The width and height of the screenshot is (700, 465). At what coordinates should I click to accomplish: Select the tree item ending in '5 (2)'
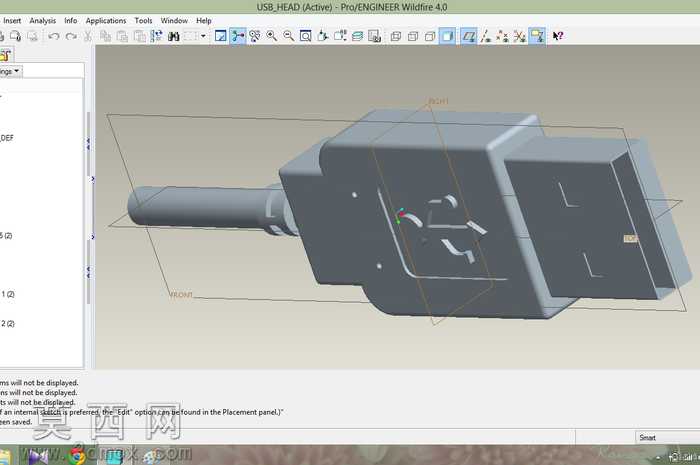[6, 236]
